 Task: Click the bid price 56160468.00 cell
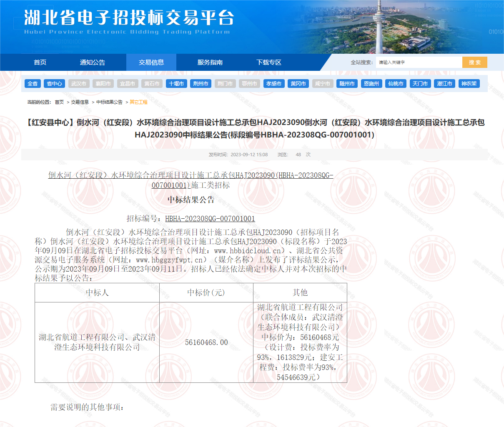coord(206,342)
